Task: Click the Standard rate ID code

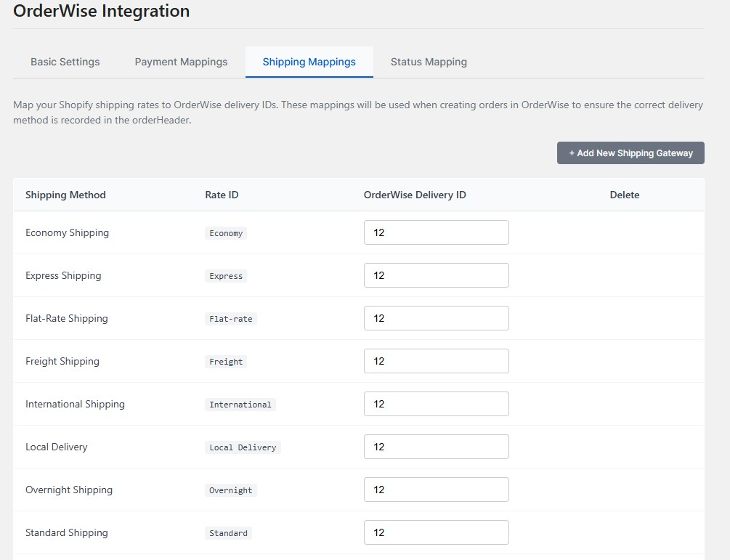Action: point(228,533)
